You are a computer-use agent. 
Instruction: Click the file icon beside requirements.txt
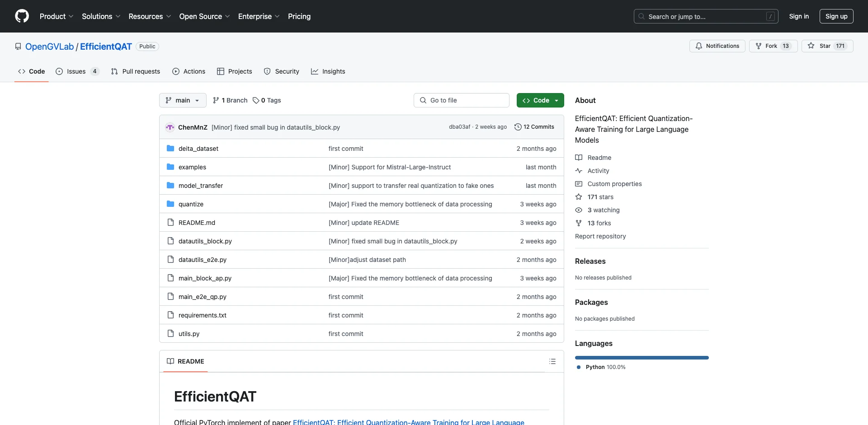170,315
